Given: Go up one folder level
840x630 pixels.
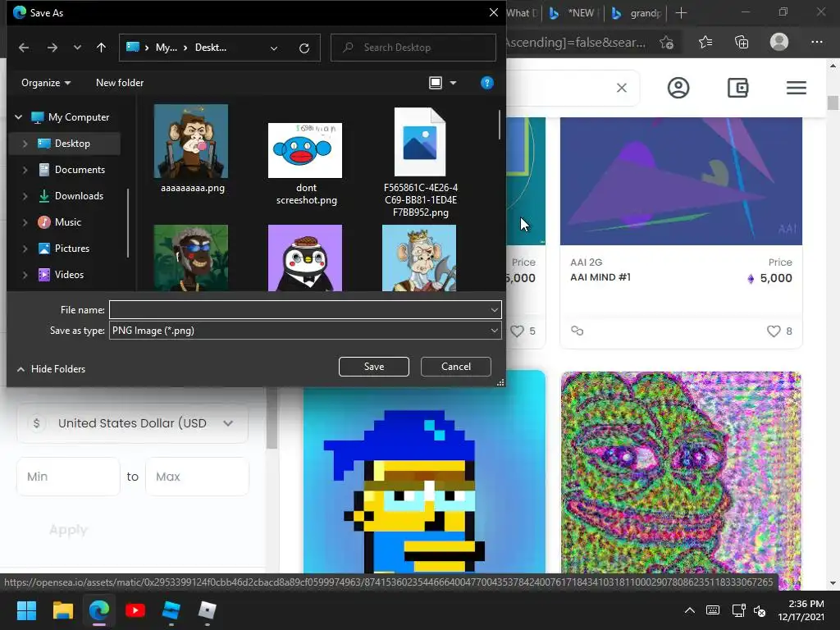Looking at the screenshot, I should pos(101,48).
